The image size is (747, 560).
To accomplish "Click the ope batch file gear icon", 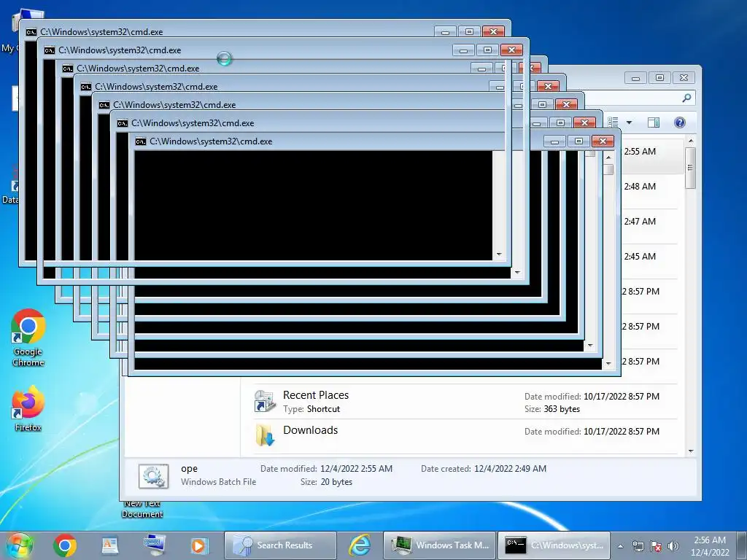I will 153,475.
